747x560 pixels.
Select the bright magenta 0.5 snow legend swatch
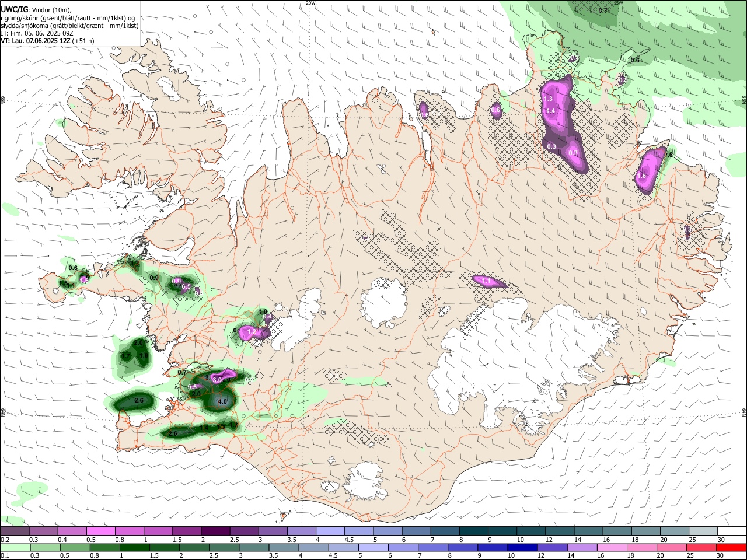(x=101, y=531)
